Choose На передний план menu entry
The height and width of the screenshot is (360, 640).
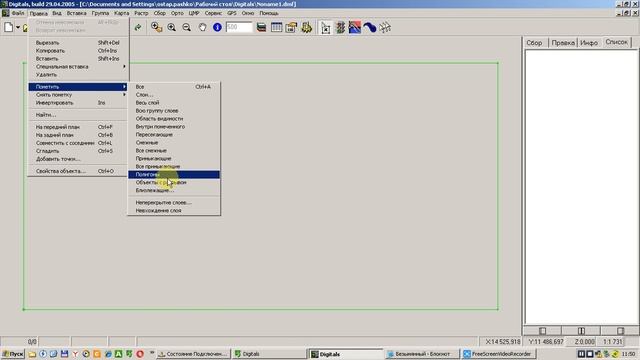point(78,127)
